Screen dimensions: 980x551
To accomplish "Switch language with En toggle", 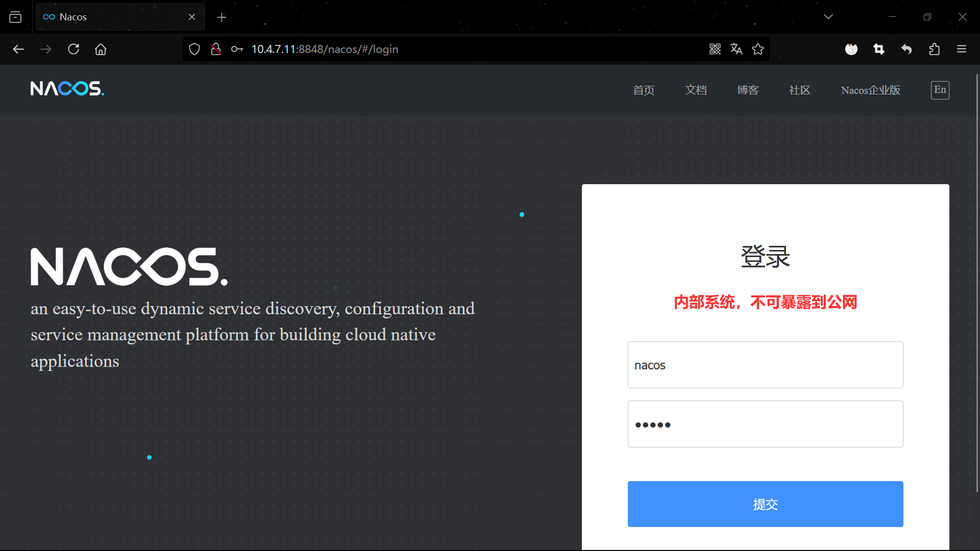I will (940, 90).
